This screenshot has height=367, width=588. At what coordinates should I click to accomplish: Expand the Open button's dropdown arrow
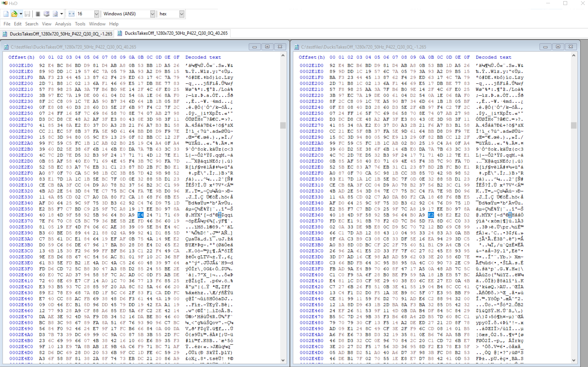pyautogui.click(x=21, y=14)
